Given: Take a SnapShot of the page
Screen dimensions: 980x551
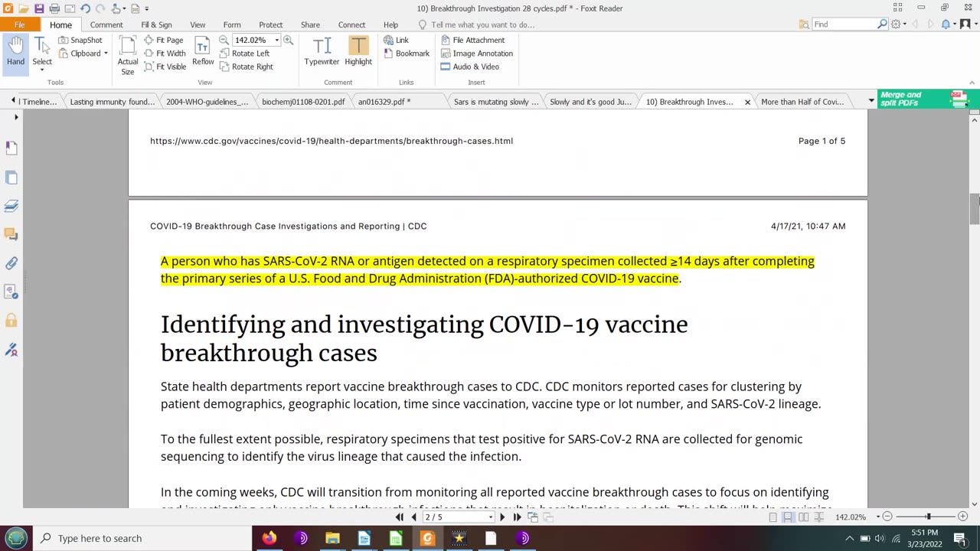Looking at the screenshot, I should [80, 40].
